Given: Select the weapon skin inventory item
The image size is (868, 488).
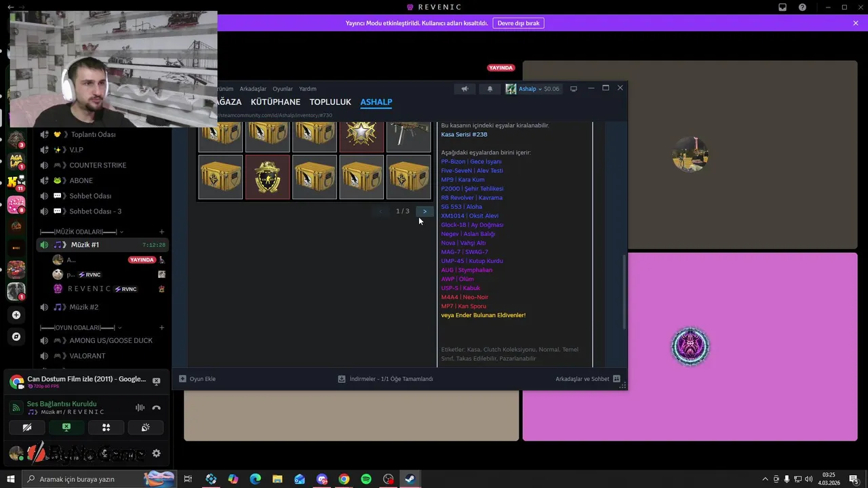Looking at the screenshot, I should tap(408, 136).
